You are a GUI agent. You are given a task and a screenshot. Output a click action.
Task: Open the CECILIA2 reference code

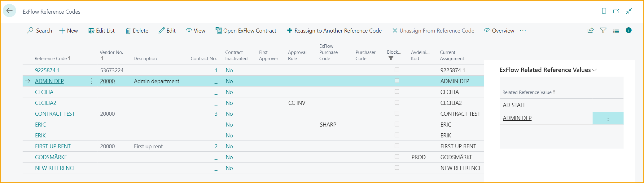[x=46, y=103]
